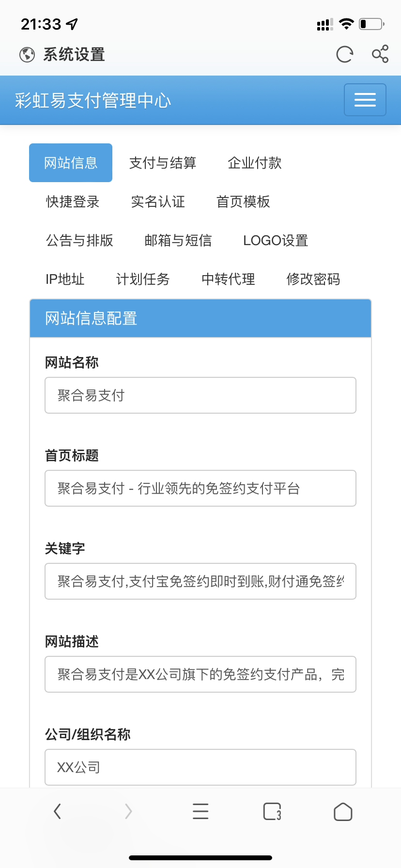This screenshot has height=868, width=401.
Task: Select the 首页标题 text box
Action: [200, 488]
